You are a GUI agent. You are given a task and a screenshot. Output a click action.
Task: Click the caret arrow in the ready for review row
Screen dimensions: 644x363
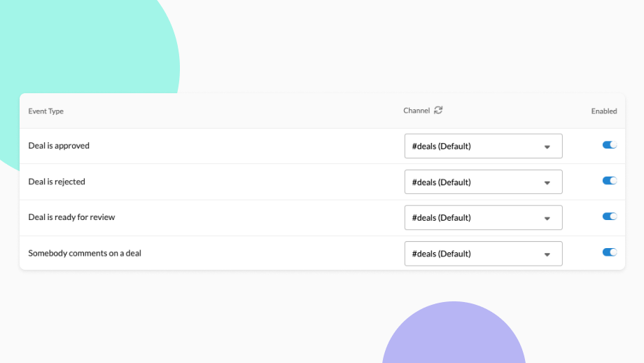click(x=547, y=219)
